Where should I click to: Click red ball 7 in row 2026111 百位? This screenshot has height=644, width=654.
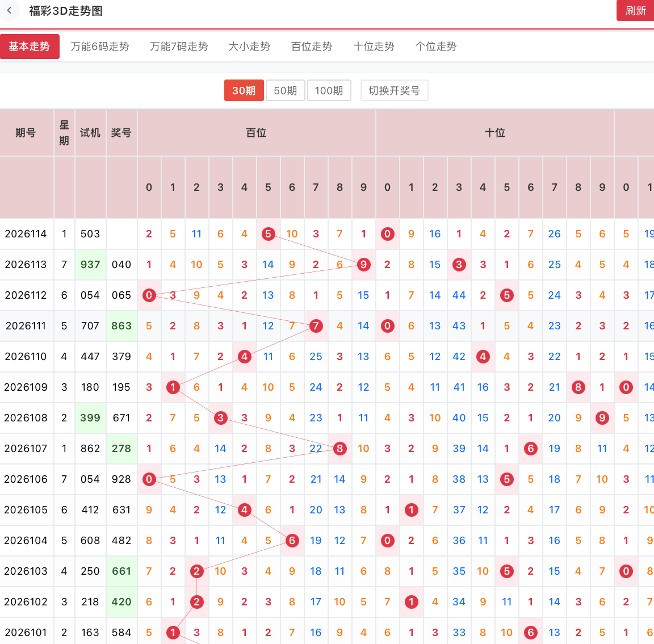coord(316,326)
